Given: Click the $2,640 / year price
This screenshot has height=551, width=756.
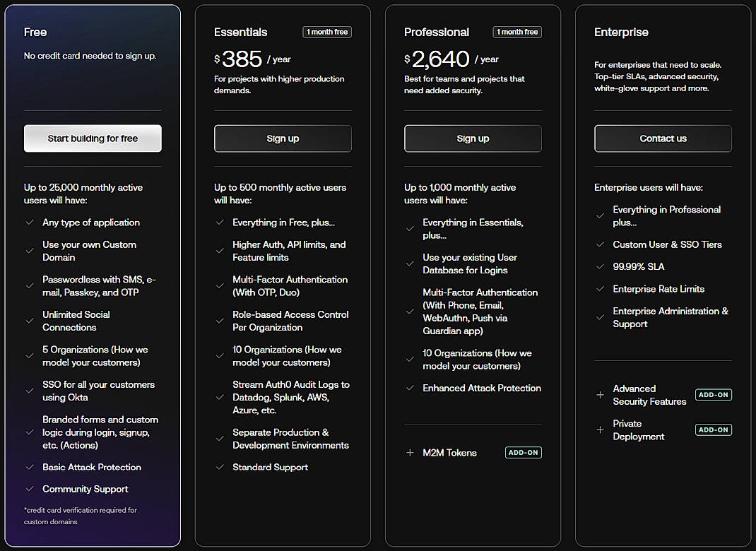Looking at the screenshot, I should (451, 59).
